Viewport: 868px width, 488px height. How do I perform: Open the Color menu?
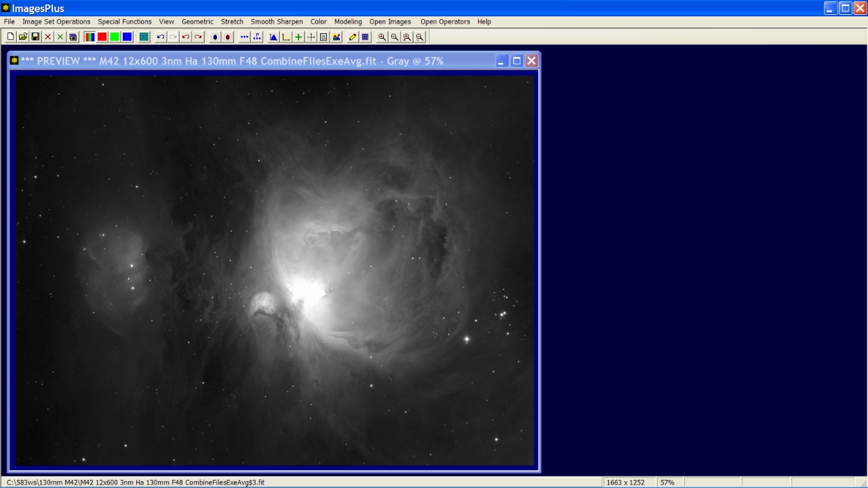(x=319, y=22)
